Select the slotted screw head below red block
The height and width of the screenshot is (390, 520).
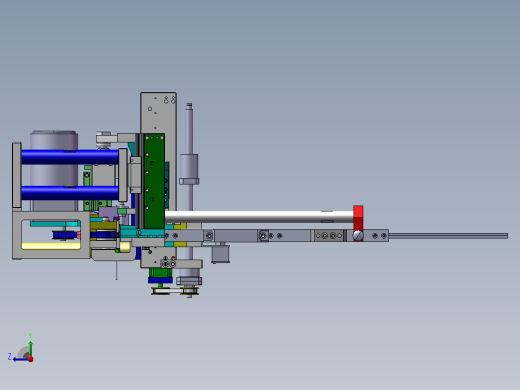[x=358, y=236]
